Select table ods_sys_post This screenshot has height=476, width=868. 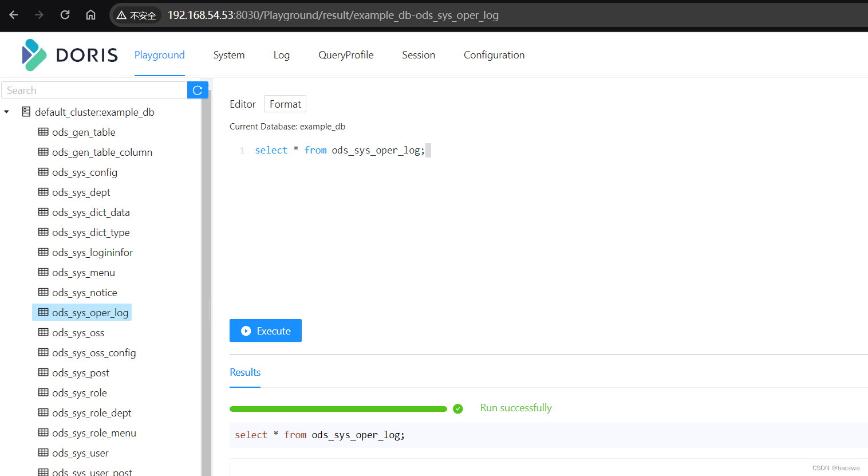81,373
